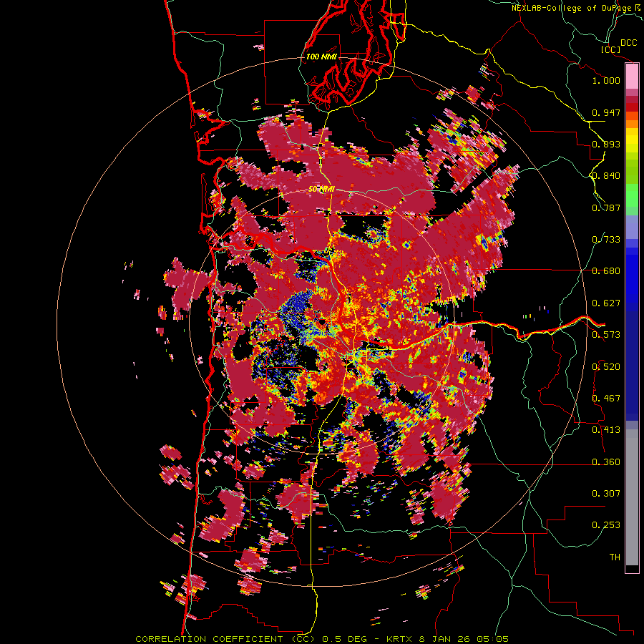Select the 0.573 scale value
644x644 pixels.
click(606, 335)
